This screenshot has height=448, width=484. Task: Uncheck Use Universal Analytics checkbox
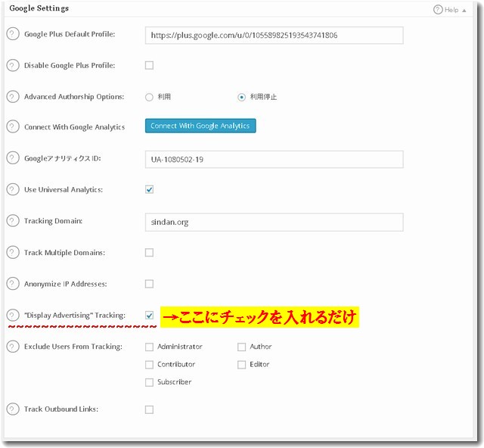pyautogui.click(x=149, y=189)
